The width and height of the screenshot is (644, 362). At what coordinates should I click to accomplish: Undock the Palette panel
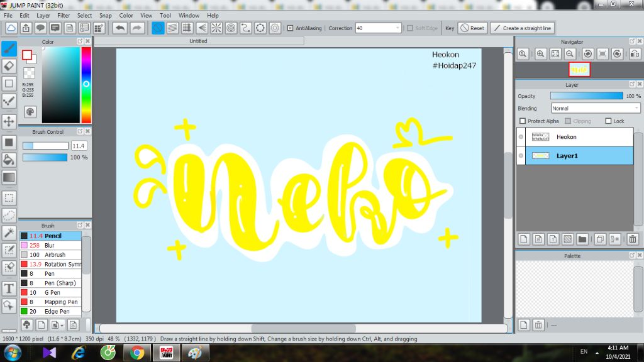pos(632,255)
